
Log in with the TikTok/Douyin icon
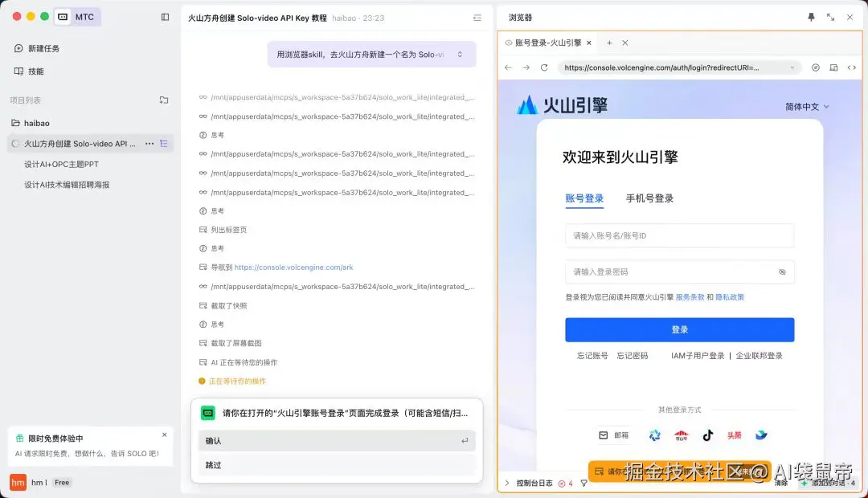click(x=708, y=435)
